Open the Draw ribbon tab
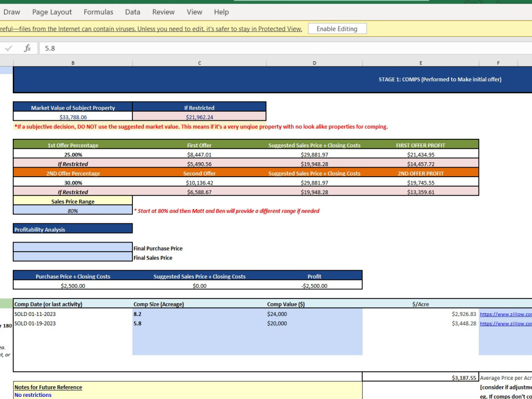The width and height of the screenshot is (532, 399). [12, 12]
